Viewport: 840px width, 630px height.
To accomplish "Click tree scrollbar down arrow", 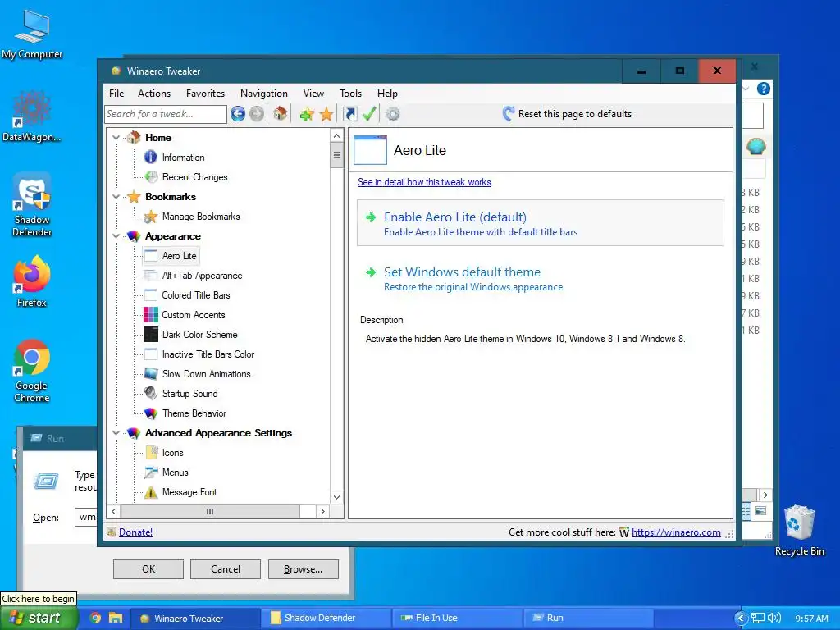I will pyautogui.click(x=336, y=497).
